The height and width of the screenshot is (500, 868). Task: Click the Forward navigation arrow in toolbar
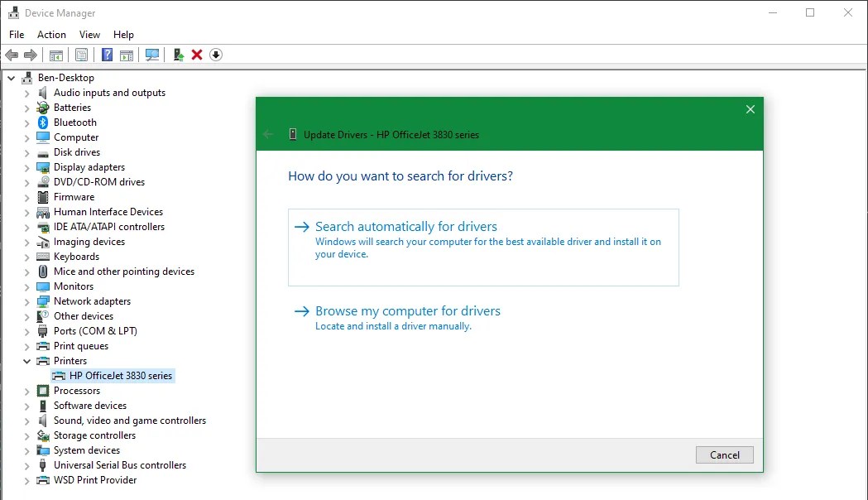[x=31, y=55]
